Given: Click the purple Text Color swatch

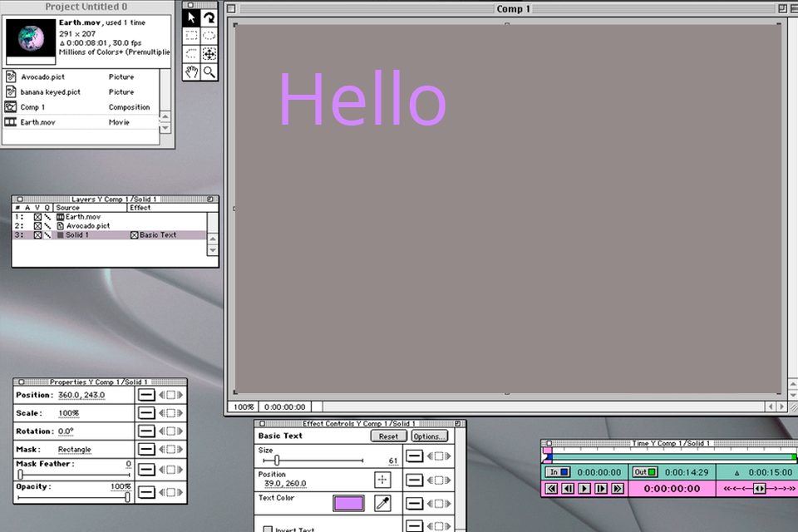Looking at the screenshot, I should 347,502.
